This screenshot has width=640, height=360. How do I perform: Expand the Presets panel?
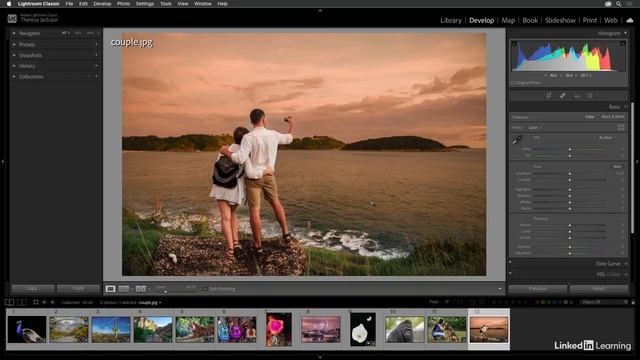14,44
